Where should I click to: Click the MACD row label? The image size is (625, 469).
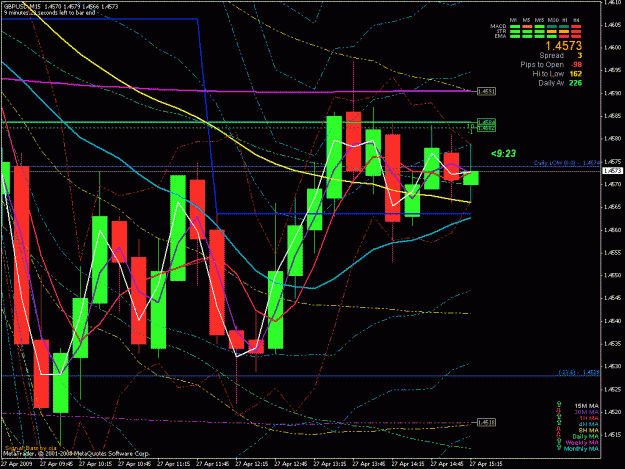[x=498, y=26]
